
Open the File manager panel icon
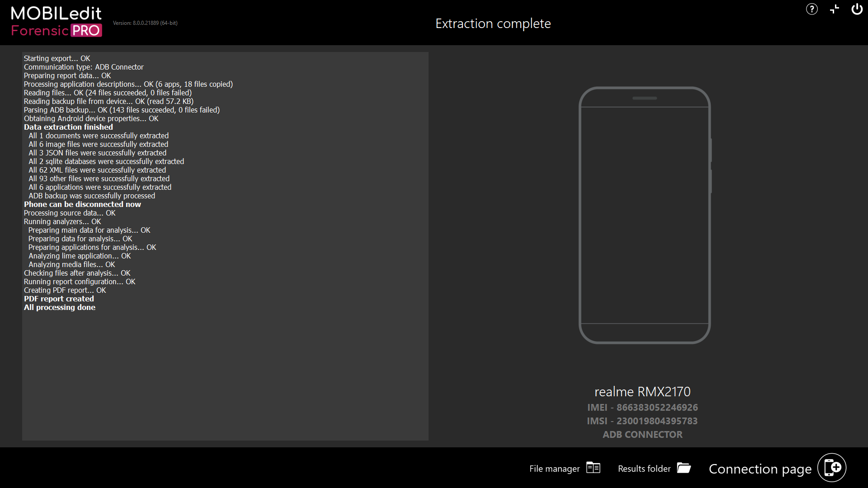point(593,468)
